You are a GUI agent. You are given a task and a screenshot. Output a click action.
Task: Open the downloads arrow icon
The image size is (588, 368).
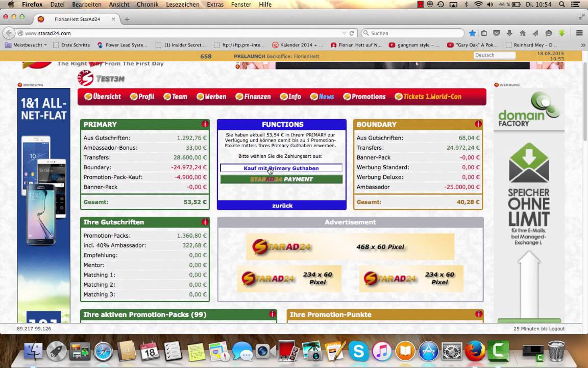509,33
